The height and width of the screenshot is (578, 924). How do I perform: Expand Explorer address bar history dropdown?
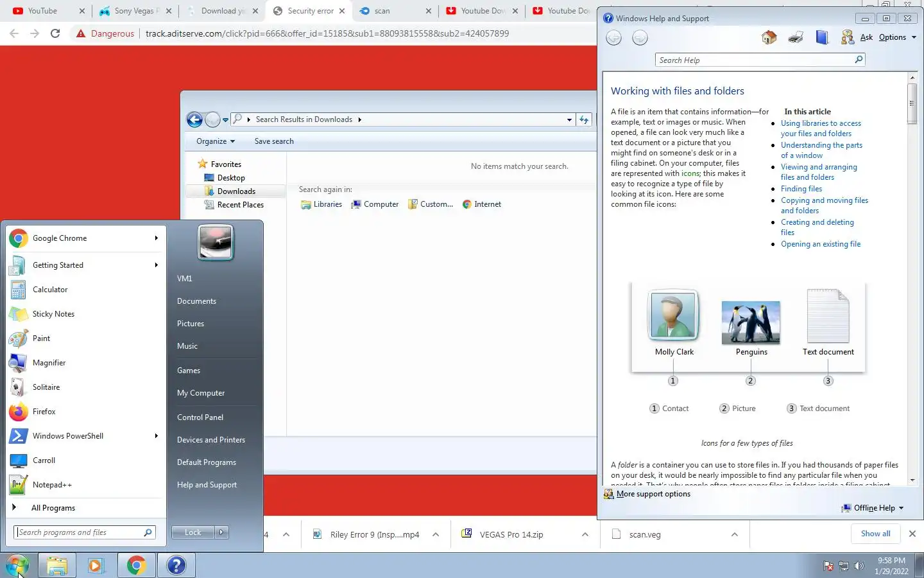click(x=569, y=119)
